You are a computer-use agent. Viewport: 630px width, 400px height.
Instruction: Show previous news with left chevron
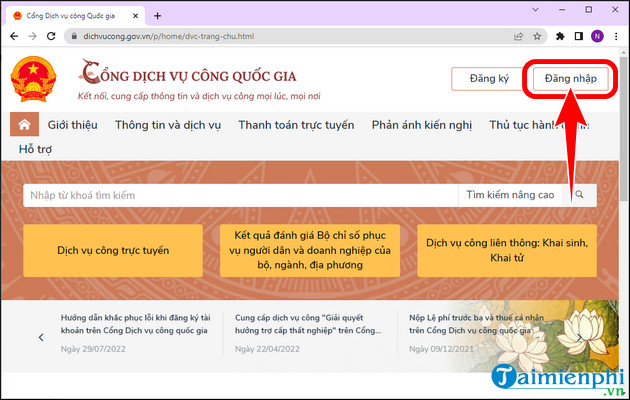(41, 337)
